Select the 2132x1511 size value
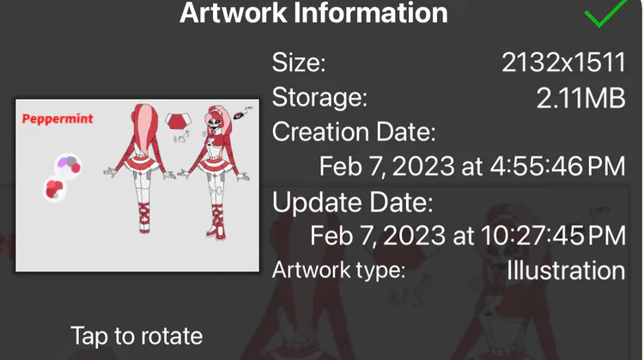The image size is (644, 360). pos(562,63)
